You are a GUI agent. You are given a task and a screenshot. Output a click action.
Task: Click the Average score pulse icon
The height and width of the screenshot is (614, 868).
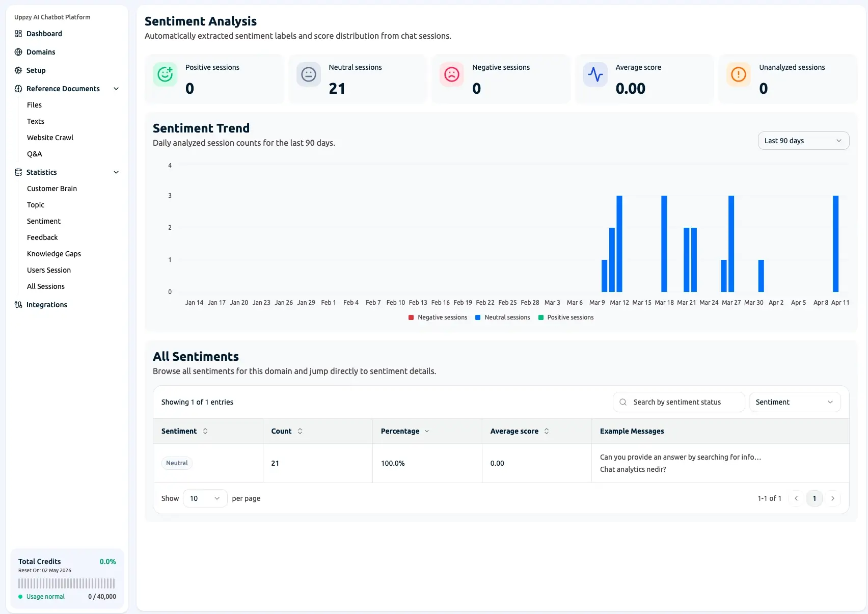tap(595, 74)
